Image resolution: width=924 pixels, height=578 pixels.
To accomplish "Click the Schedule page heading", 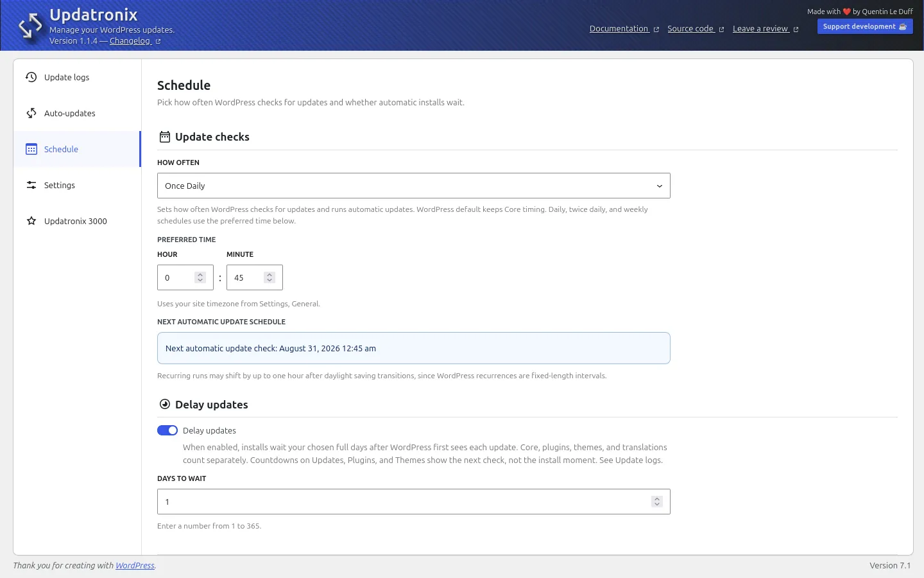I will (184, 85).
